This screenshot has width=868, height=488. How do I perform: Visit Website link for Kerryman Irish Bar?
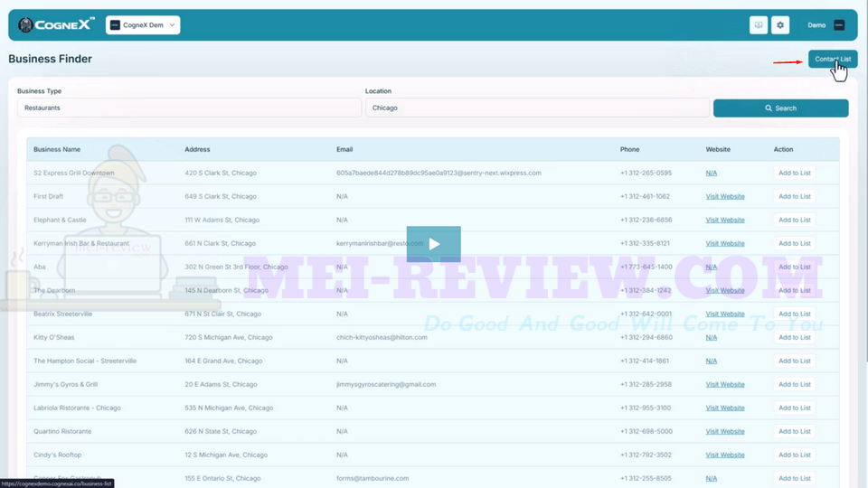pos(724,243)
